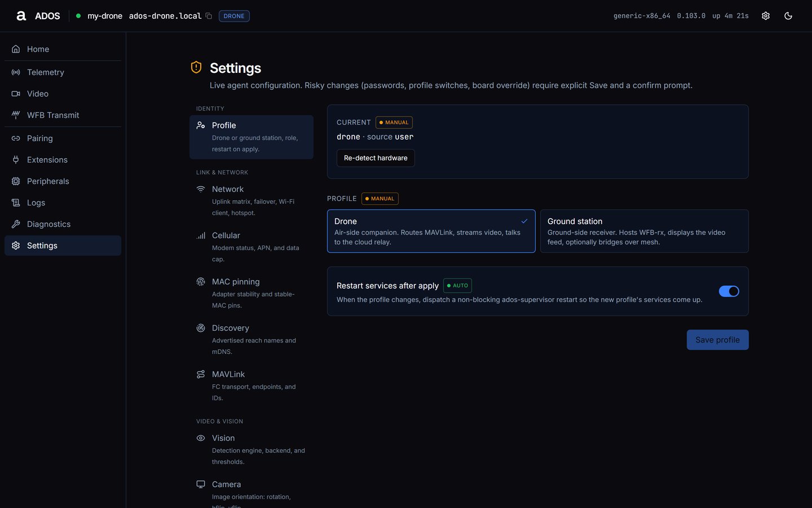Click the Logs scroll icon
Image resolution: width=812 pixels, height=508 pixels.
(16, 203)
